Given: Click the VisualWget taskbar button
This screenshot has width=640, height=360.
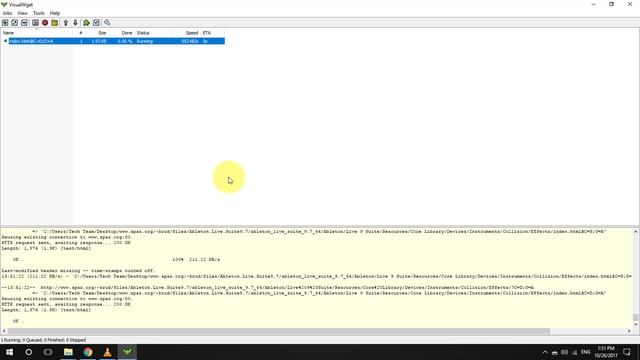Looking at the screenshot, I should (127, 352).
